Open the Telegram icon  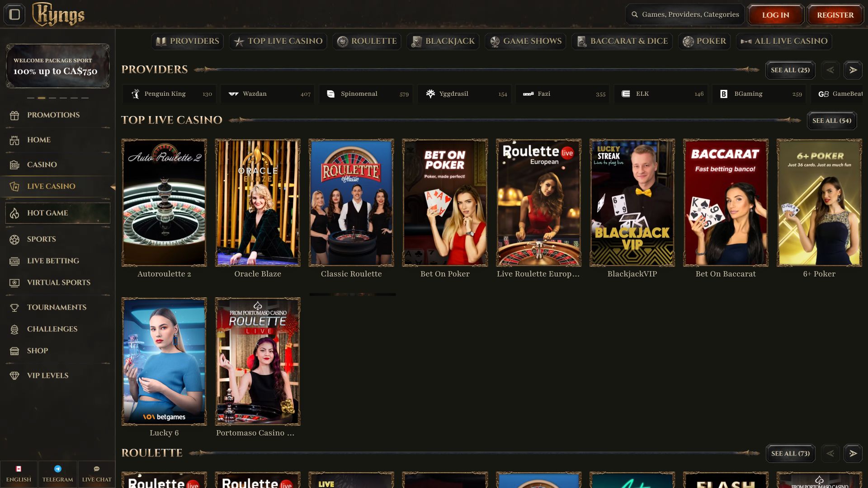coord(57,469)
